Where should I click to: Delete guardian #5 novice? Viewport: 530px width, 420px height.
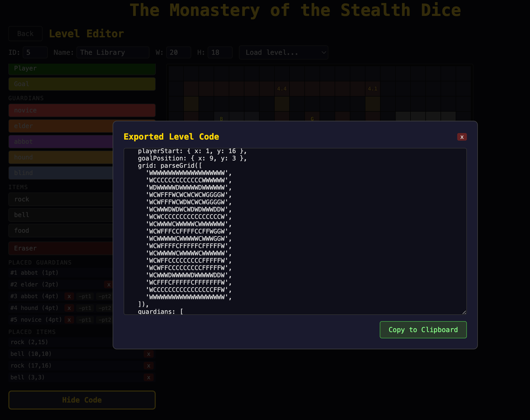69,320
